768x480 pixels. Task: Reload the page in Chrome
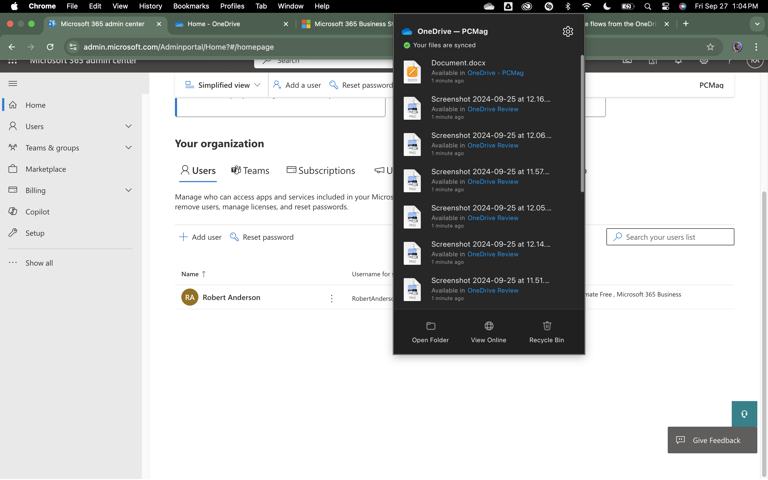tap(50, 47)
